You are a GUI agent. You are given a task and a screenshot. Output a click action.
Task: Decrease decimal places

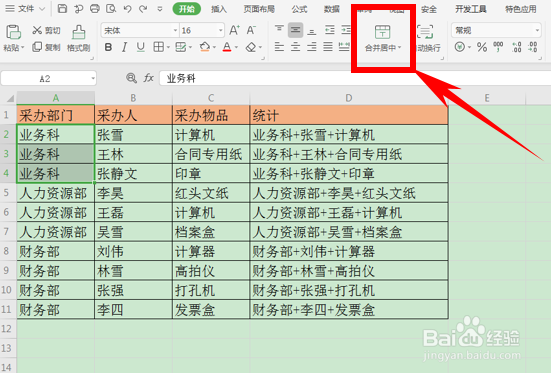point(532,47)
